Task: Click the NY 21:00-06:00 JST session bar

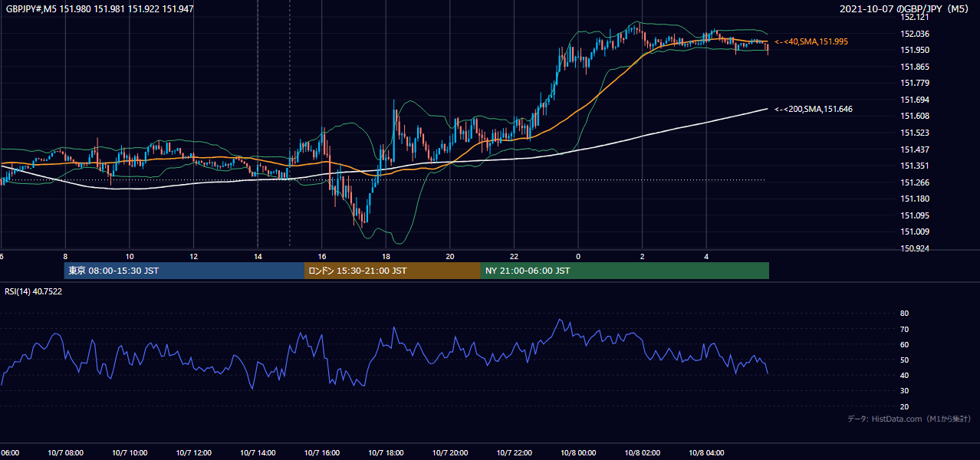Action: (x=625, y=271)
